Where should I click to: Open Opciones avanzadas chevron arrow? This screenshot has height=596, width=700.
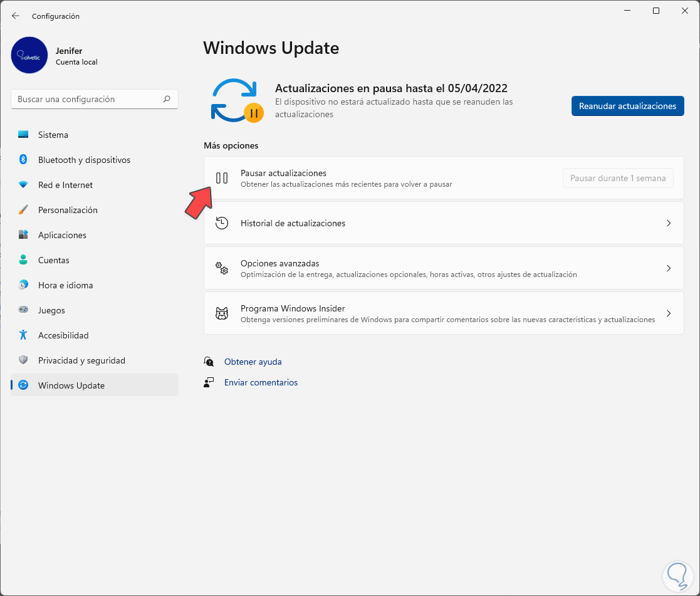(669, 268)
